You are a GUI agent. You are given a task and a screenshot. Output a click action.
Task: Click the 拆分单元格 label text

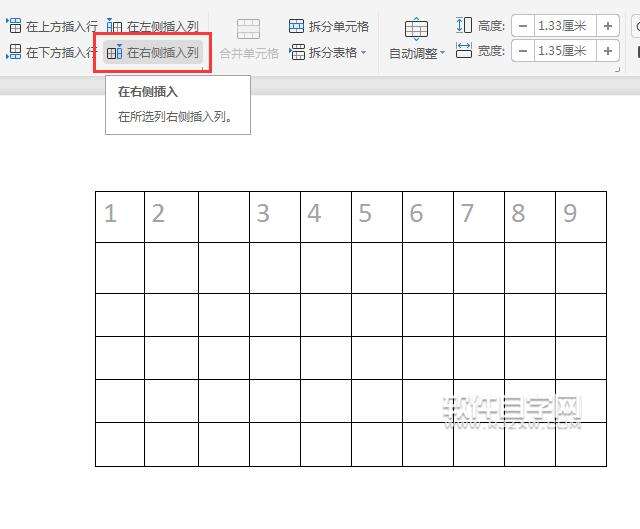(339, 27)
